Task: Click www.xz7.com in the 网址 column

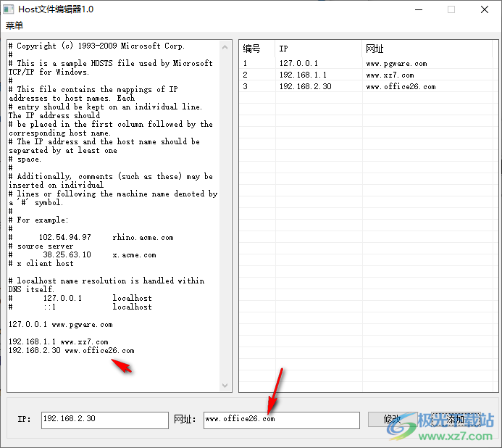Action: pyautogui.click(x=390, y=75)
